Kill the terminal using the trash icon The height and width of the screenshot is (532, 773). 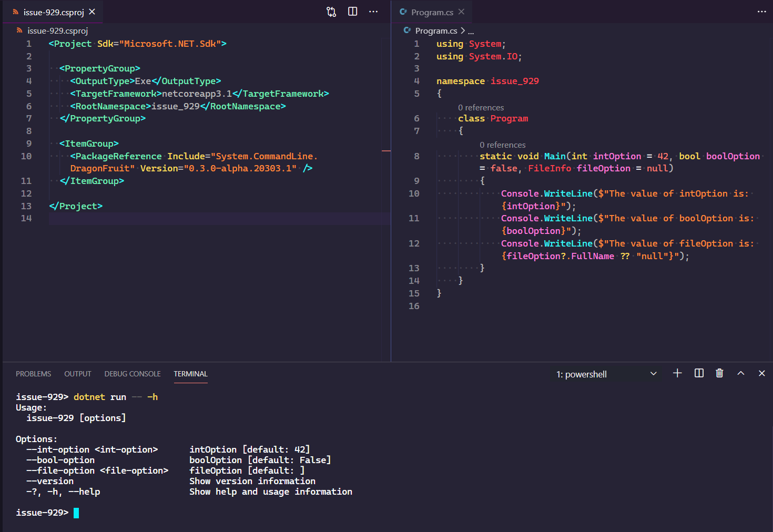(719, 373)
